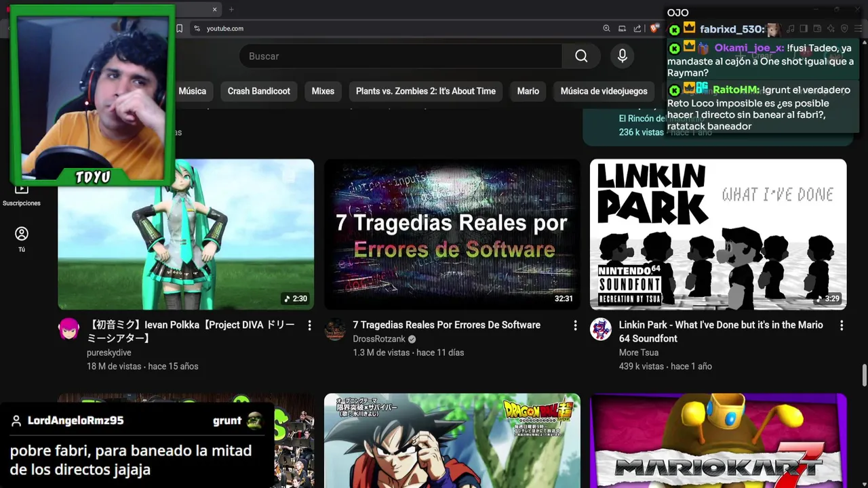This screenshot has height=488, width=868.
Task: Click the "236 k vistas" text
Action: point(641,132)
